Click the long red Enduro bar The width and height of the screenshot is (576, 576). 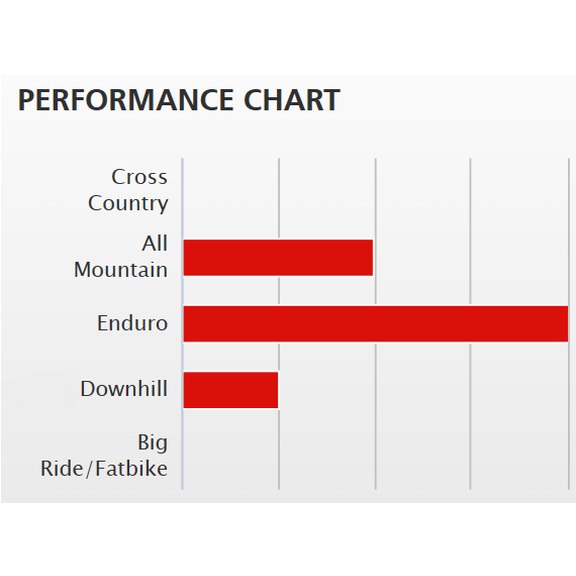coord(376,324)
